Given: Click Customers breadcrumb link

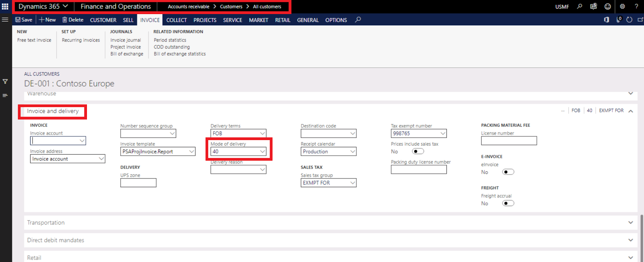Looking at the screenshot, I should 231,6.
